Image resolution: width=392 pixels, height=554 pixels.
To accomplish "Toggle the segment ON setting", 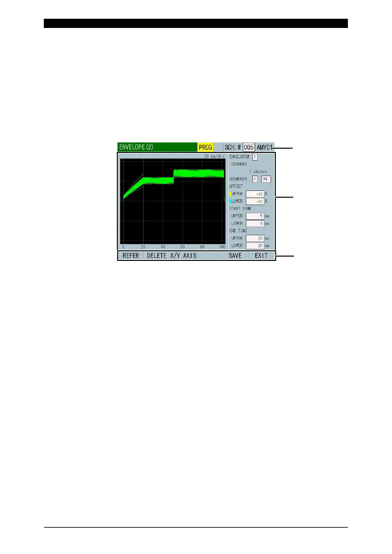I will point(266,179).
